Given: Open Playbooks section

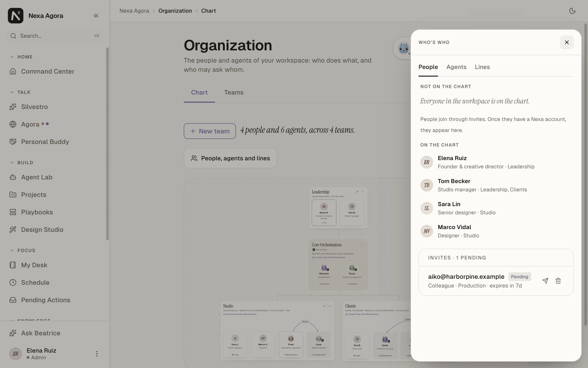Looking at the screenshot, I should [55, 212].
